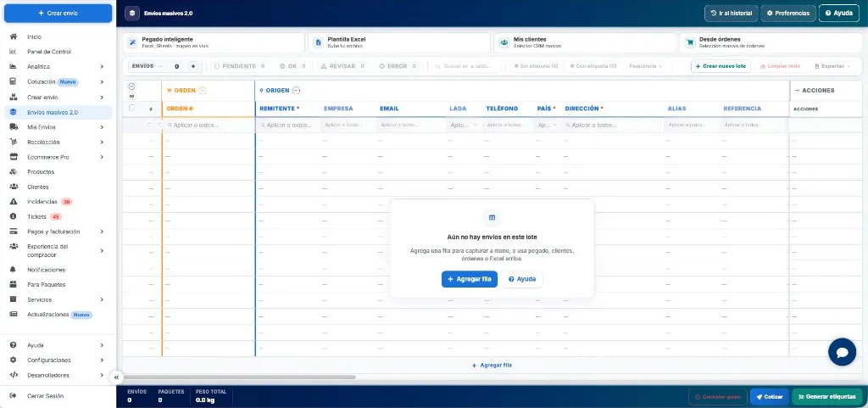Click the Panel de Control chart icon
The height and width of the screenshot is (408, 868).
tap(14, 52)
